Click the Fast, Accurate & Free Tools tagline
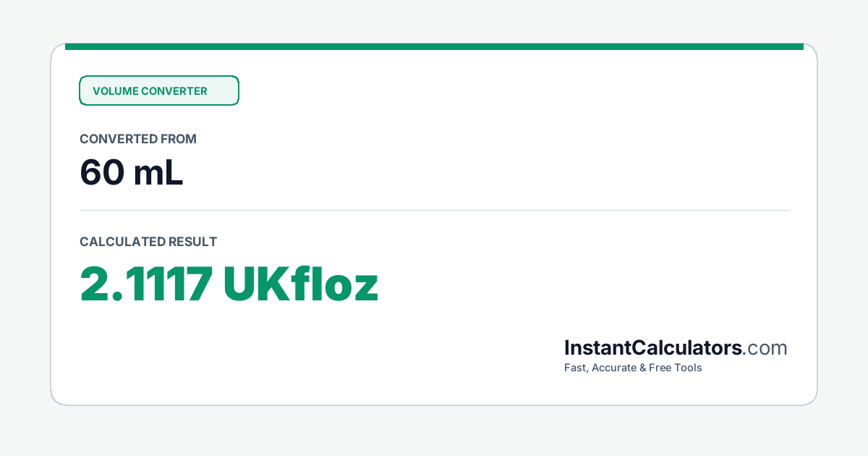This screenshot has width=868, height=456. coord(633,368)
